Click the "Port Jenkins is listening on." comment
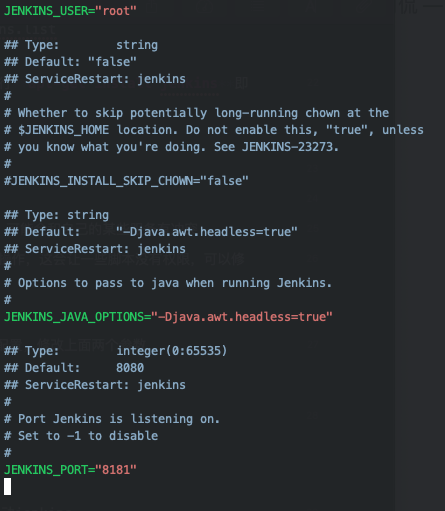Image resolution: width=445 pixels, height=511 pixels. pyautogui.click(x=119, y=419)
